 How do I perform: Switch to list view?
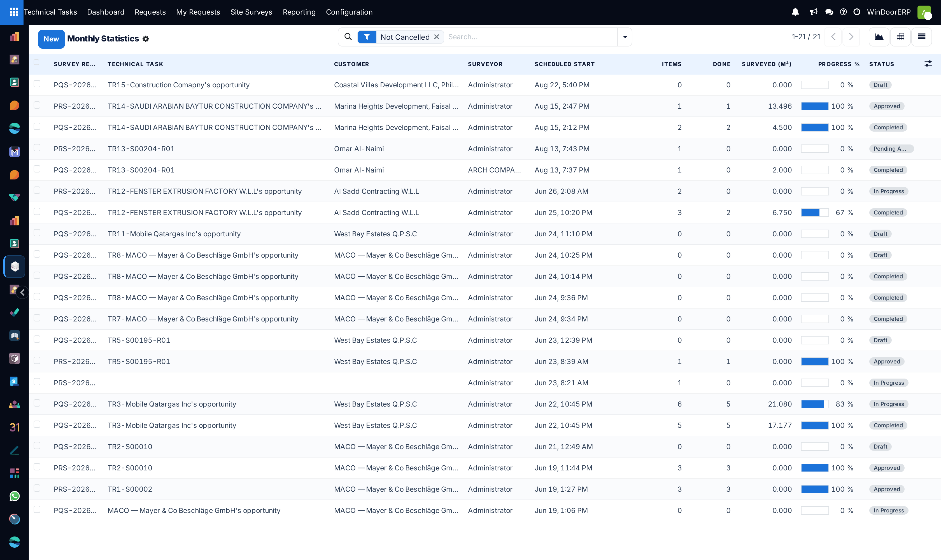921,37
